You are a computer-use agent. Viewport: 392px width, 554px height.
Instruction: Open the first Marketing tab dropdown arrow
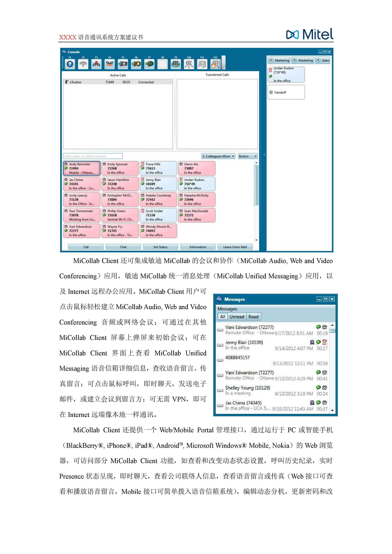271,60
